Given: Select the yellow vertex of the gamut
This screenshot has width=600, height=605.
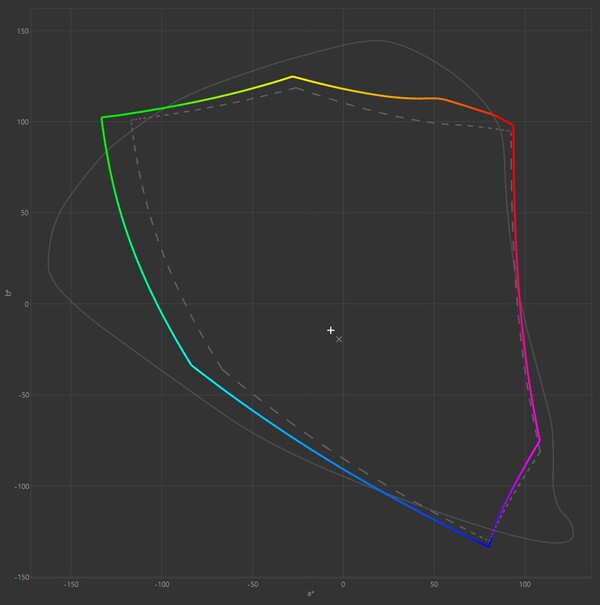Looking at the screenshot, I should pos(293,77).
